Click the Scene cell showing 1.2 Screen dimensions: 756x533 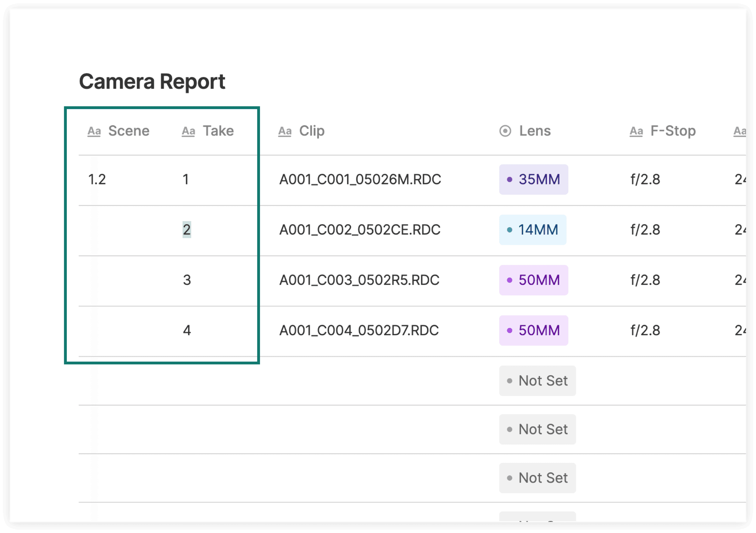pyautogui.click(x=97, y=180)
